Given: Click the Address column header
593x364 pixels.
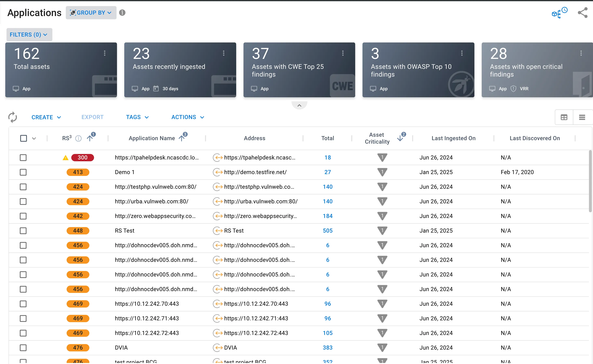Looking at the screenshot, I should point(254,138).
